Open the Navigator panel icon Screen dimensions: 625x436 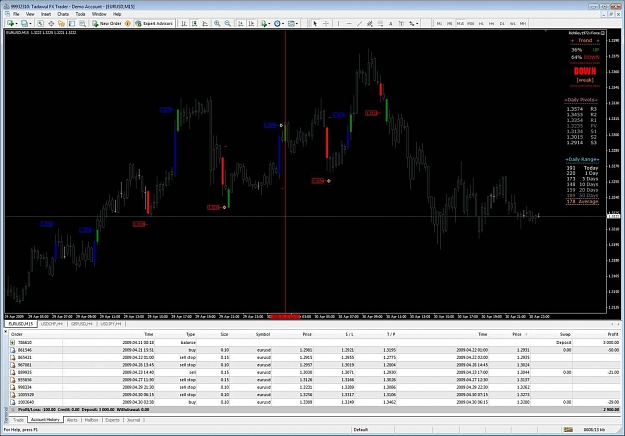tap(61, 24)
